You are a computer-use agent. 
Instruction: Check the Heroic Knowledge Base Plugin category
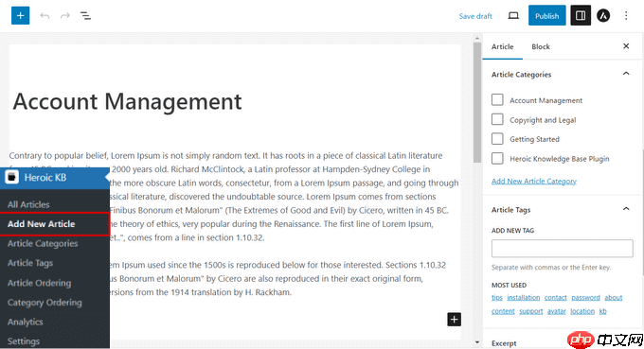click(497, 158)
